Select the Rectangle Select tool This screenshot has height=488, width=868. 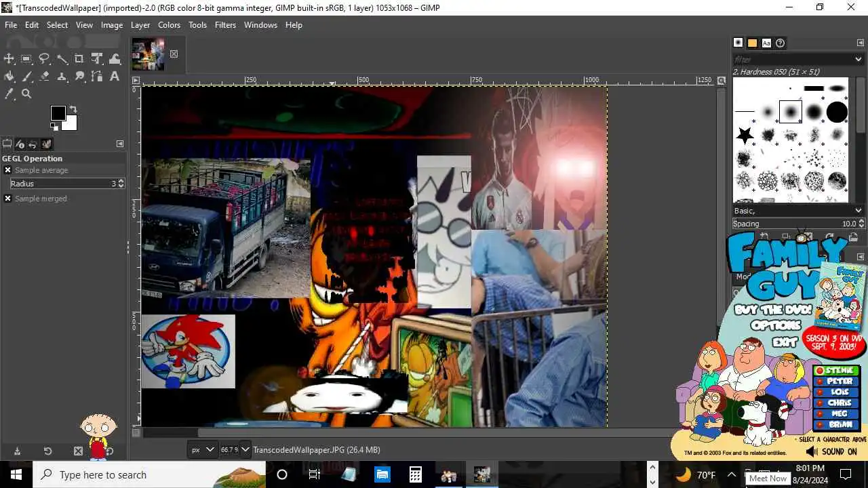(26, 59)
